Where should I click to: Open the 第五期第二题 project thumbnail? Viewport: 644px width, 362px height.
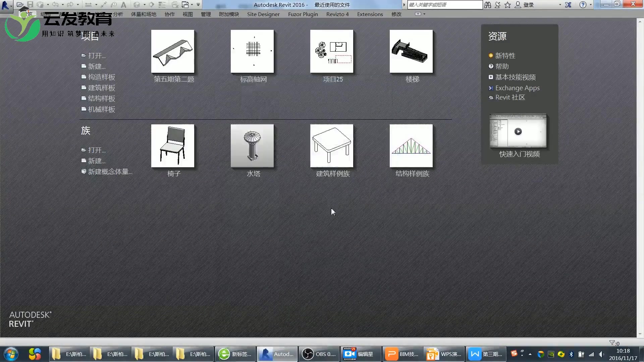(173, 51)
